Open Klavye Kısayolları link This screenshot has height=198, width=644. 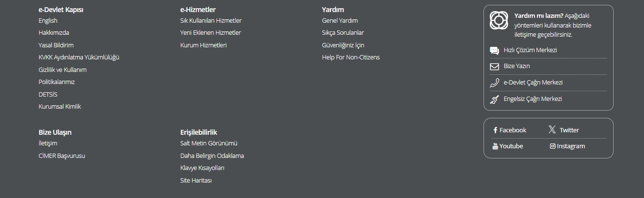(202, 168)
